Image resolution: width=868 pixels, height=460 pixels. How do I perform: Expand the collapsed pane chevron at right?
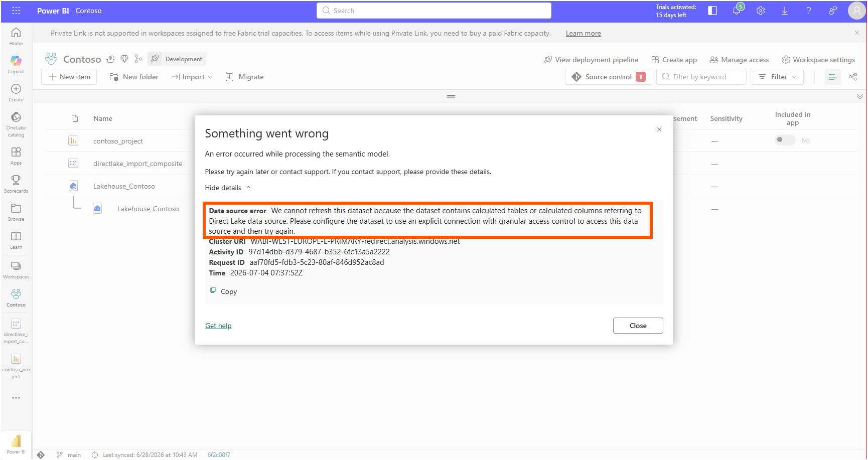tap(860, 96)
